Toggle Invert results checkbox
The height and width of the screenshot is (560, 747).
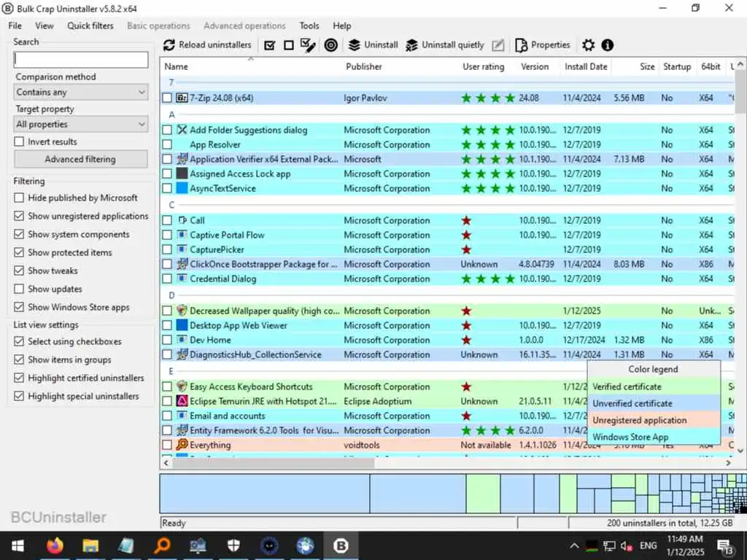click(19, 142)
